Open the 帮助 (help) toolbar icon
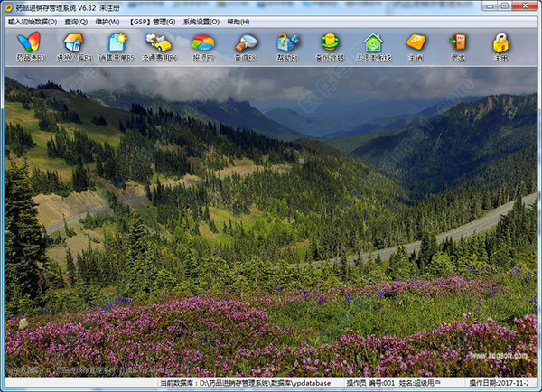The height and width of the screenshot is (392, 542). [x=288, y=46]
